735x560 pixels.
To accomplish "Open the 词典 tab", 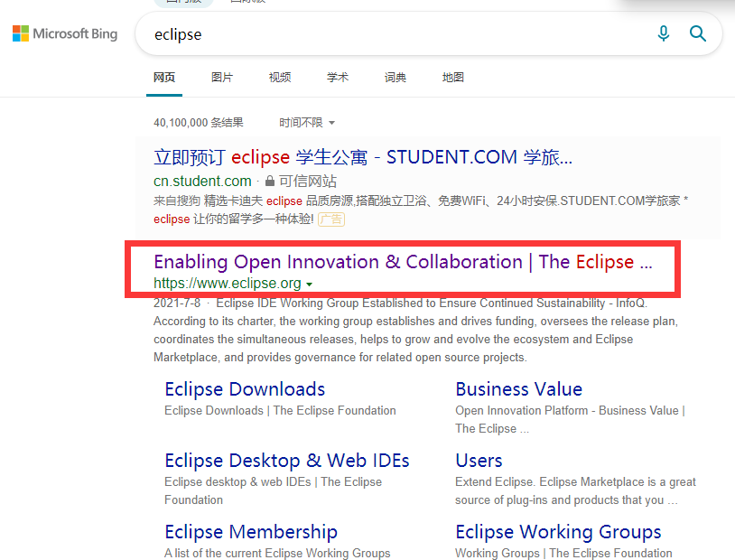I will pyautogui.click(x=395, y=78).
